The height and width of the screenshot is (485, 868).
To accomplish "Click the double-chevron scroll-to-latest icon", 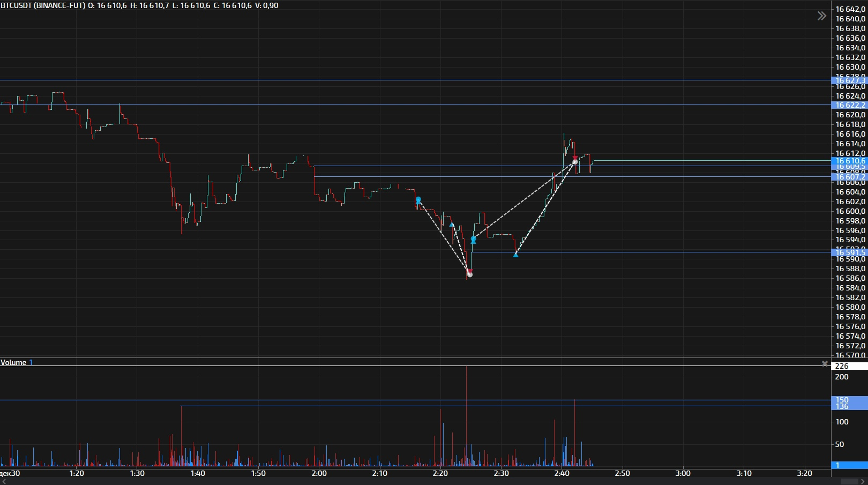I will coord(821,16).
